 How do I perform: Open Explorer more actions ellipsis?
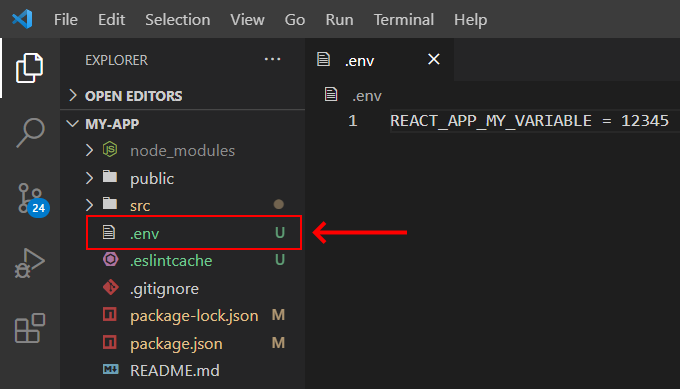pos(272,59)
